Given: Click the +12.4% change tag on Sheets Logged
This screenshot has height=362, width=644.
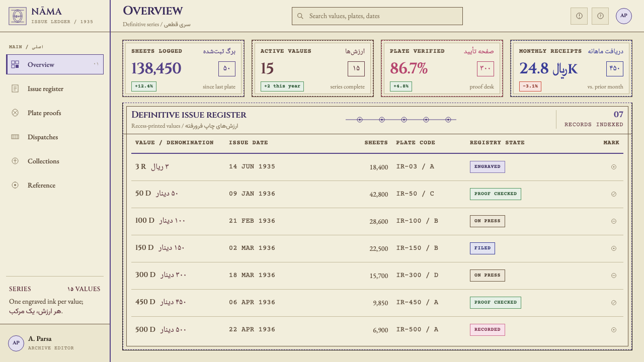Looking at the screenshot, I should 144,86.
